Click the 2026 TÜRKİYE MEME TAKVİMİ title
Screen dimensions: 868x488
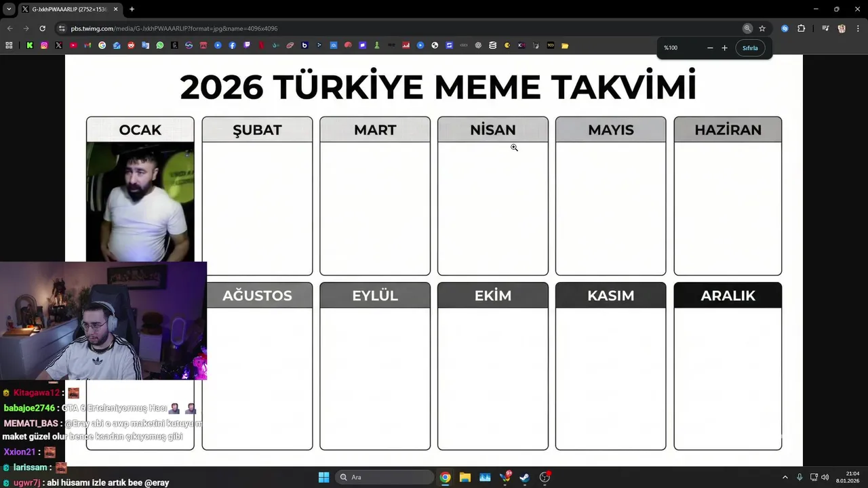438,87
